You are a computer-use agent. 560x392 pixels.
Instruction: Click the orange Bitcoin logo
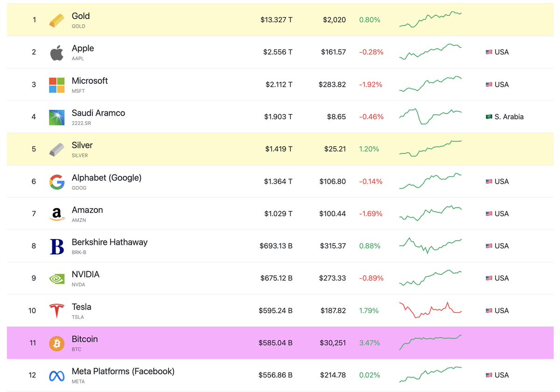click(56, 344)
